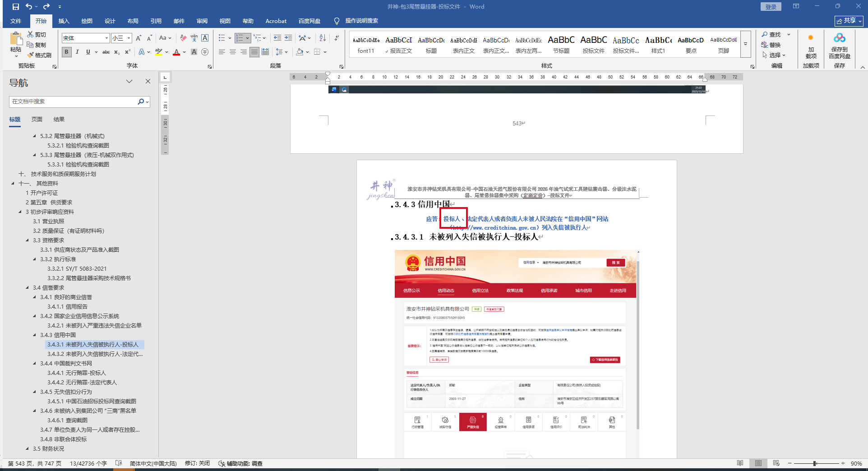This screenshot has width=868, height=471.
Task: Save the file to 百度网盘
Action: 840,45
